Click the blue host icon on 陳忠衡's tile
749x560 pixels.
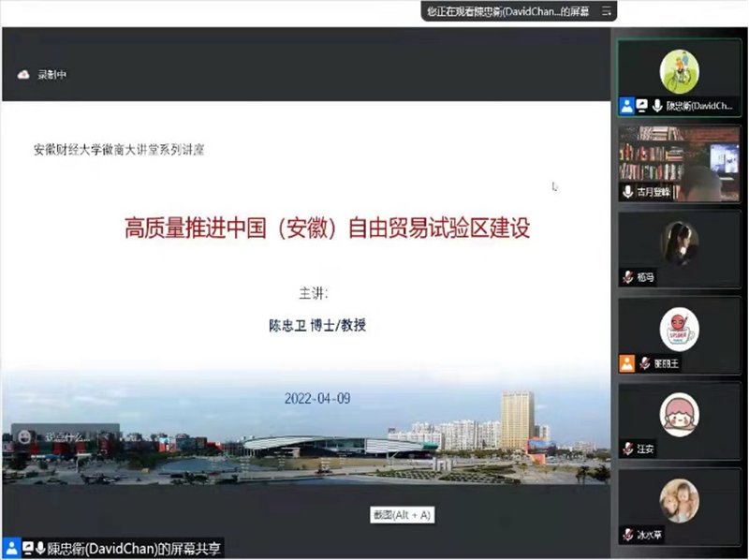pos(626,106)
